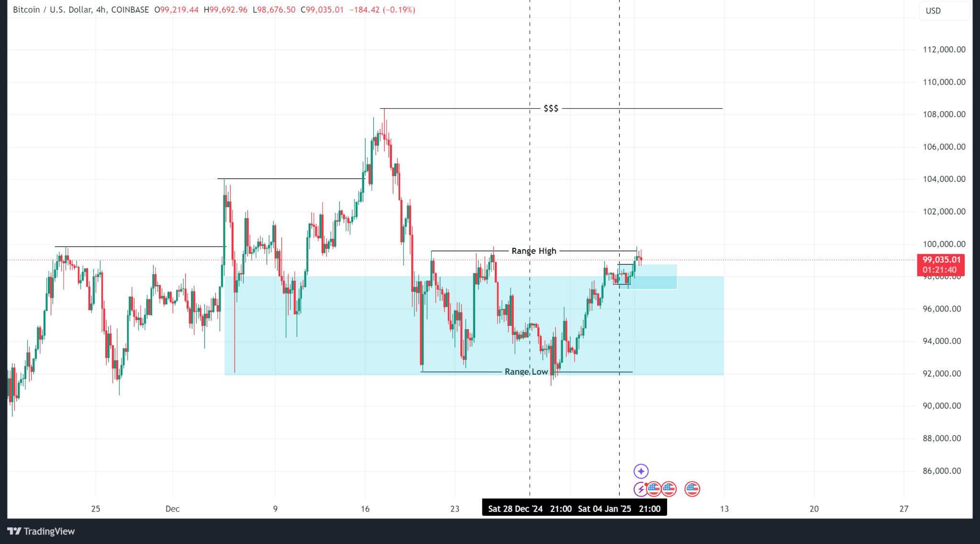Click the 108,000.00 price axis label
980x544 pixels.
944,114
